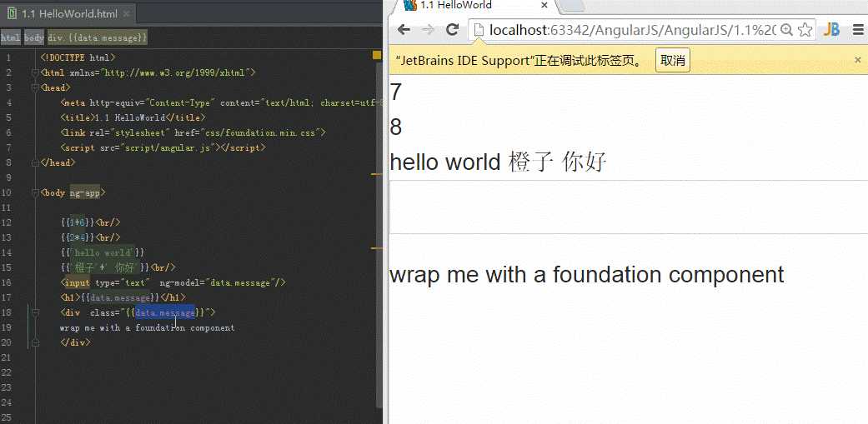Click the WebStorm favicon on the Chrome tab
Image resolution: width=868 pixels, height=424 pixels.
409,5
